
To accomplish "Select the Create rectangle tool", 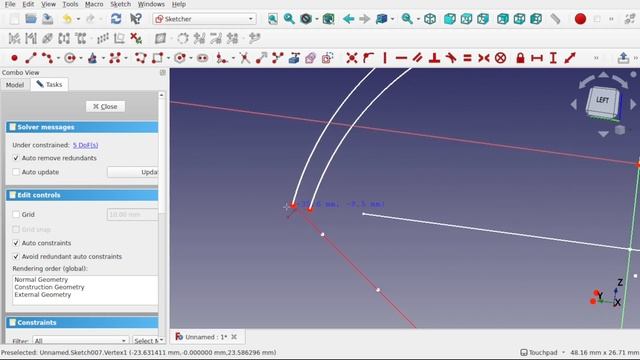I will coord(158,58).
